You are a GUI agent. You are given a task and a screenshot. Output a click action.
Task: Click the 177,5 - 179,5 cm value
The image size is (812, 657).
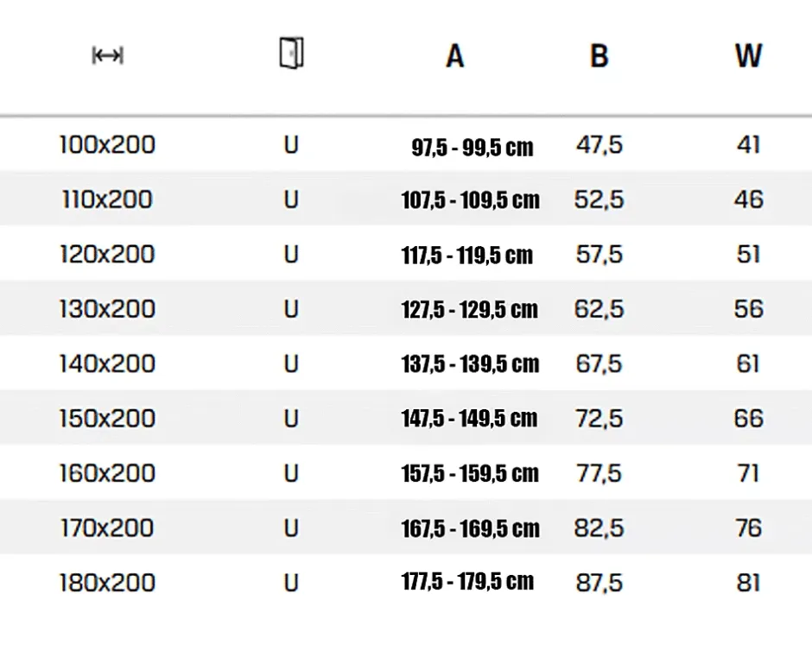click(x=467, y=581)
